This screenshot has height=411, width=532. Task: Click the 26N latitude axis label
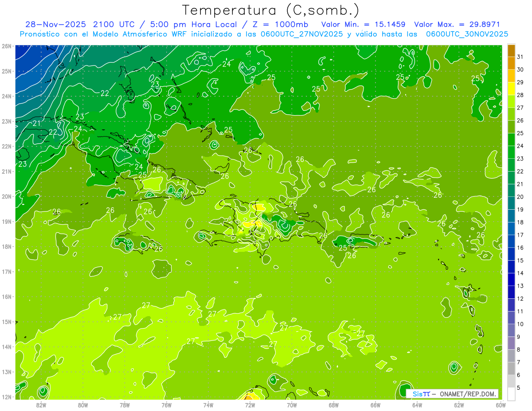(7, 46)
